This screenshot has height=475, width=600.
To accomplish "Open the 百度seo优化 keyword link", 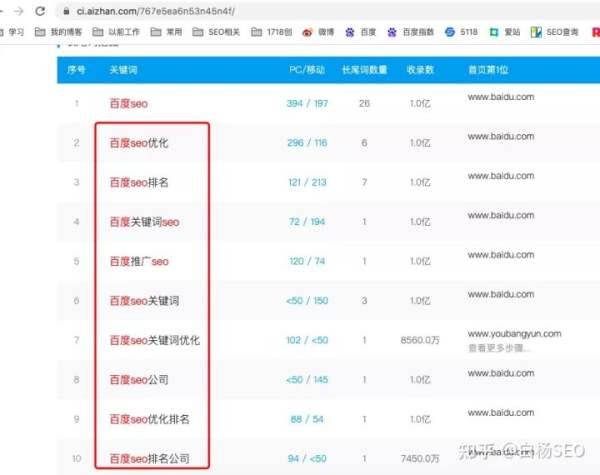I will [138, 143].
